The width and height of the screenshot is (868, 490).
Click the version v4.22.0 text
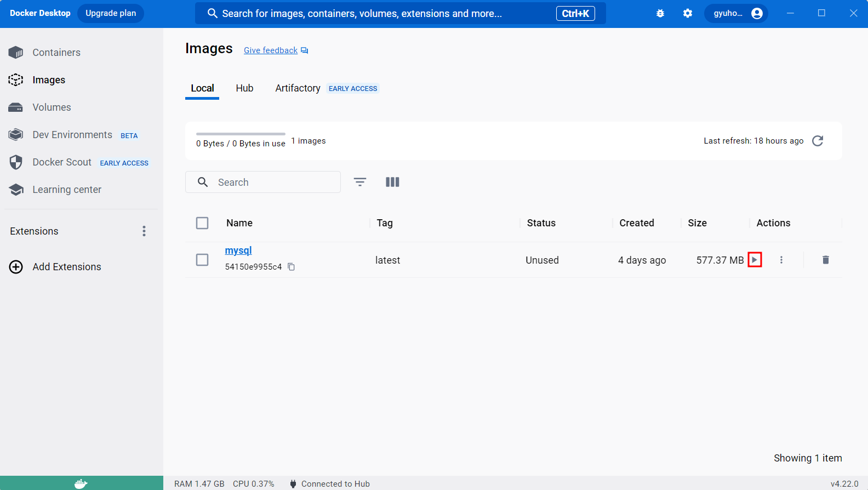tap(844, 484)
